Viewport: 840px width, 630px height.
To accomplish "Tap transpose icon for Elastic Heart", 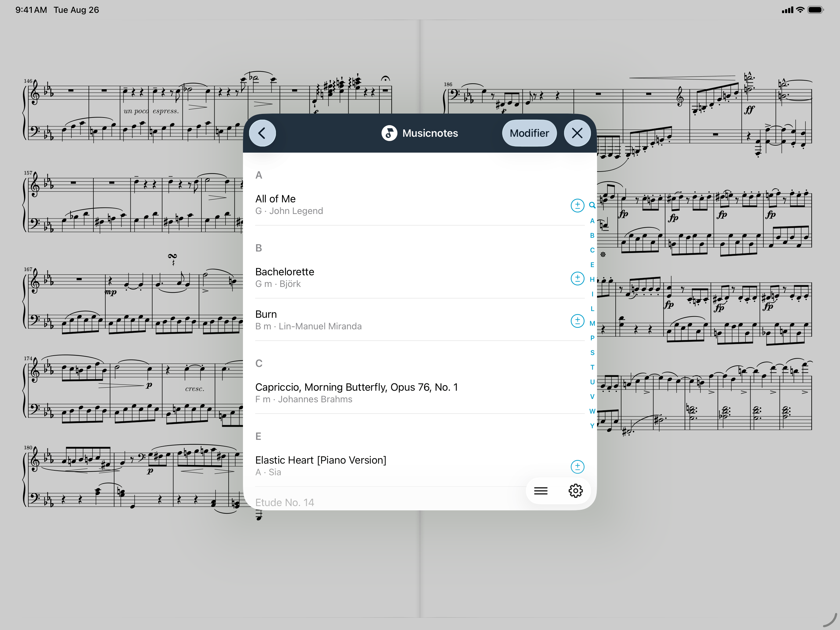I will pyautogui.click(x=577, y=466).
